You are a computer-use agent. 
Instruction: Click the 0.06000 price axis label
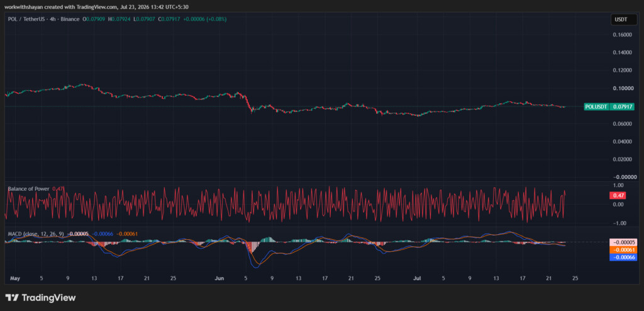pyautogui.click(x=622, y=123)
